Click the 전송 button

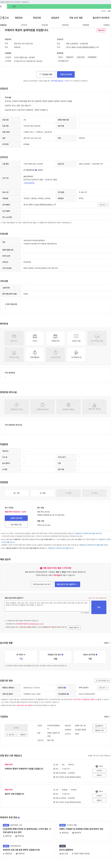pos(99,607)
